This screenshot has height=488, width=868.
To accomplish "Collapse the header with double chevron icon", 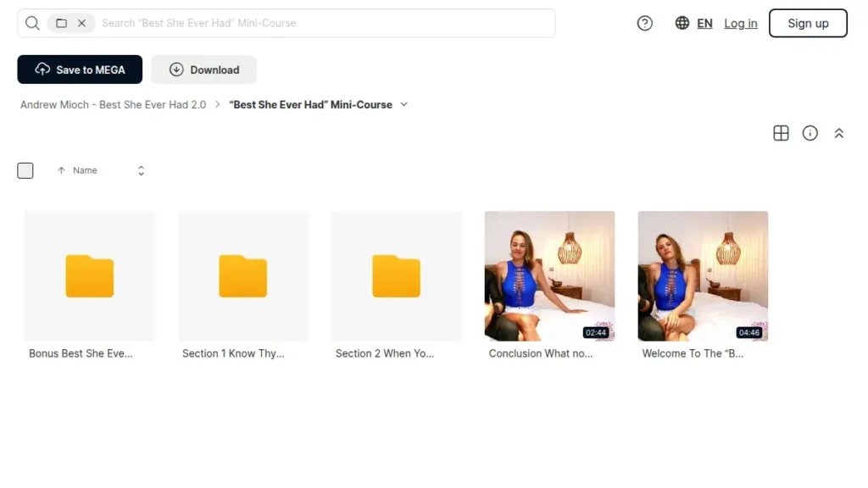I will click(x=838, y=133).
